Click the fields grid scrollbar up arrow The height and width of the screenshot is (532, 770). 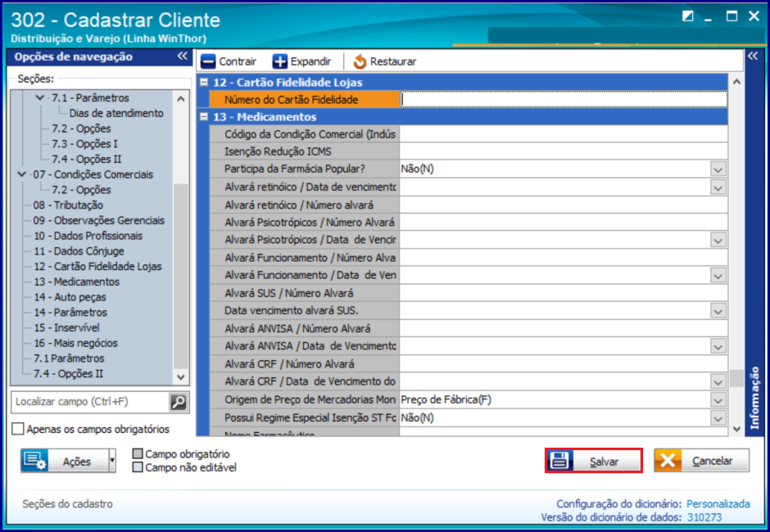coord(736,82)
